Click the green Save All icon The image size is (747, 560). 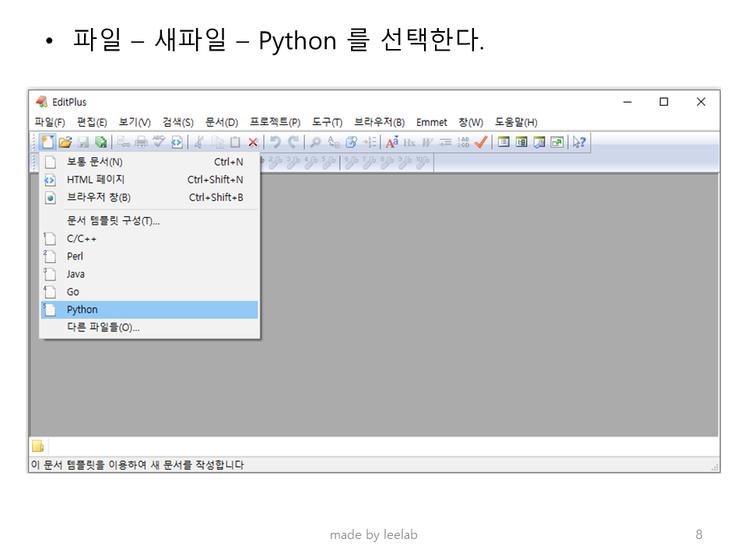(x=100, y=142)
